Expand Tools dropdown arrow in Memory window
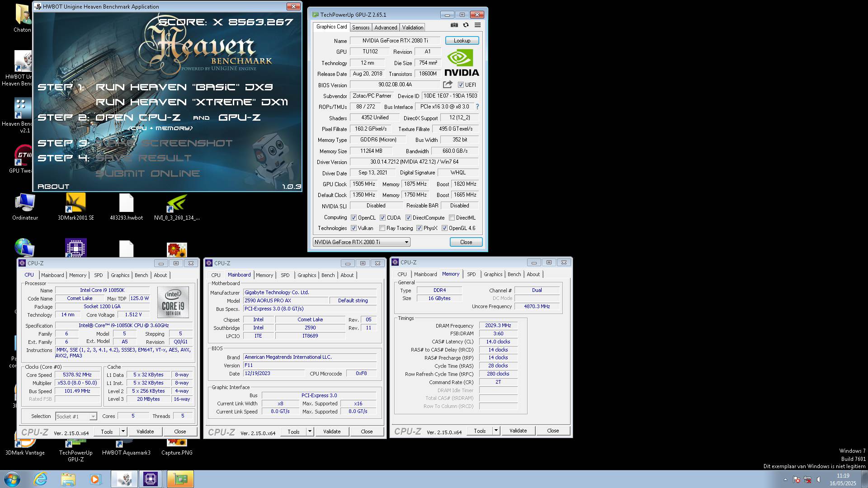 coord(496,431)
